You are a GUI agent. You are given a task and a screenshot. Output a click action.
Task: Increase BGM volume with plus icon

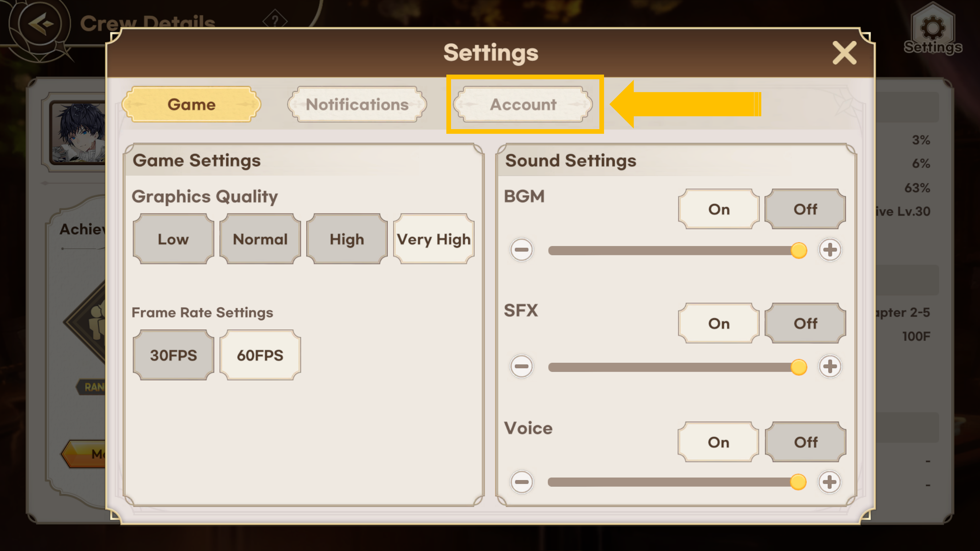click(830, 250)
